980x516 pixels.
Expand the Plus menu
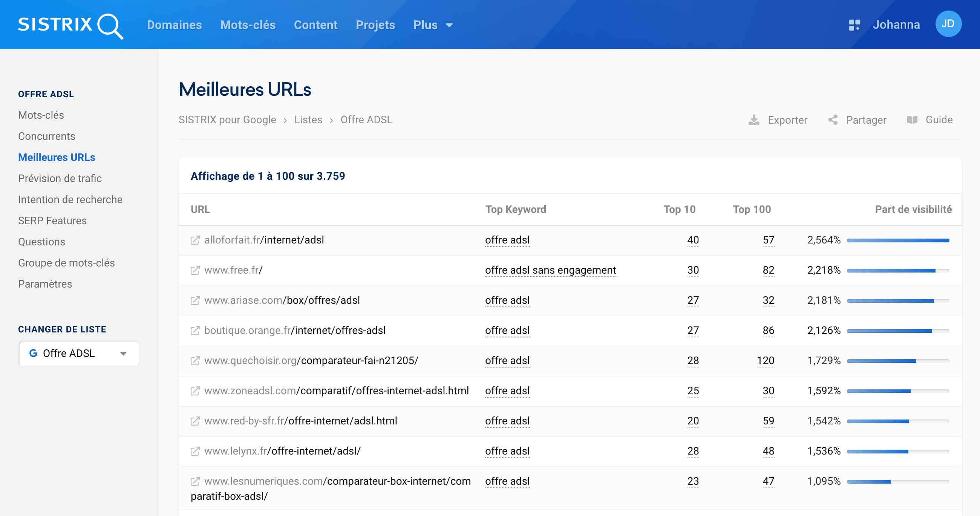[x=433, y=25]
